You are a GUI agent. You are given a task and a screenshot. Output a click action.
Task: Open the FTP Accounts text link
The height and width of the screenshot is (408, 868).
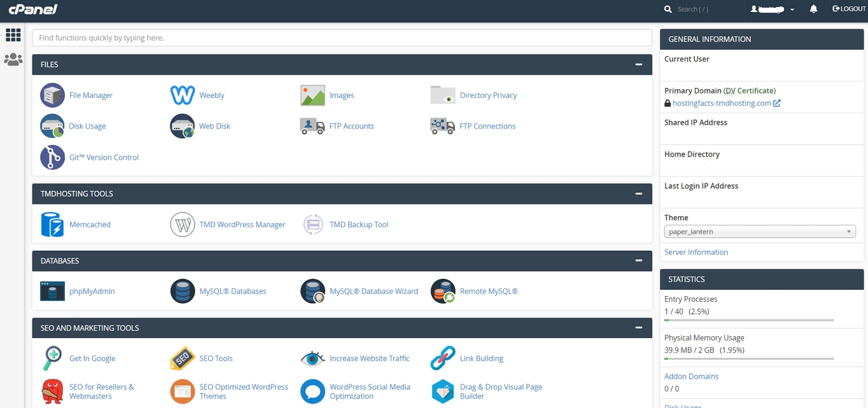(352, 126)
